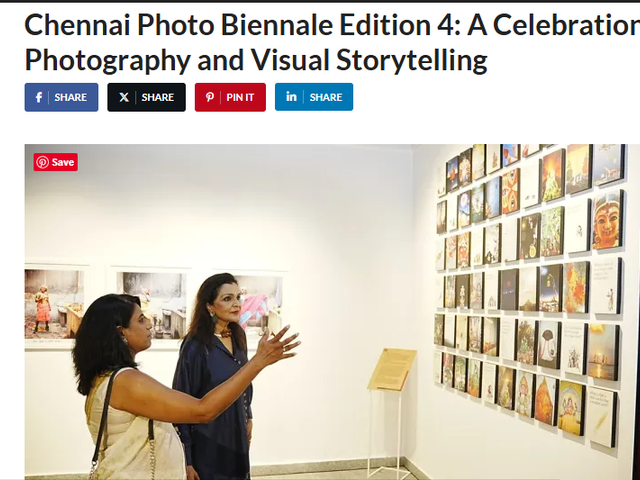This screenshot has height=480, width=640.
Task: Click the sunset photo on gallery wall
Action: (x=603, y=352)
